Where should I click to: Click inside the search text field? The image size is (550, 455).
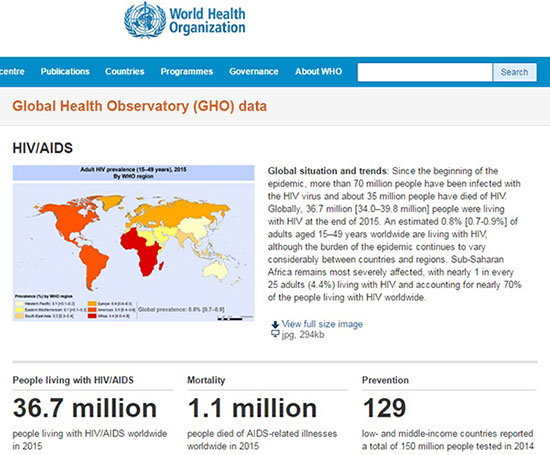click(x=425, y=72)
